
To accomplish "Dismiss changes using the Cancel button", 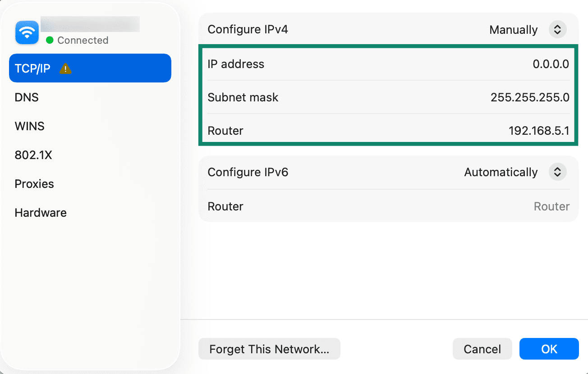I will click(482, 349).
